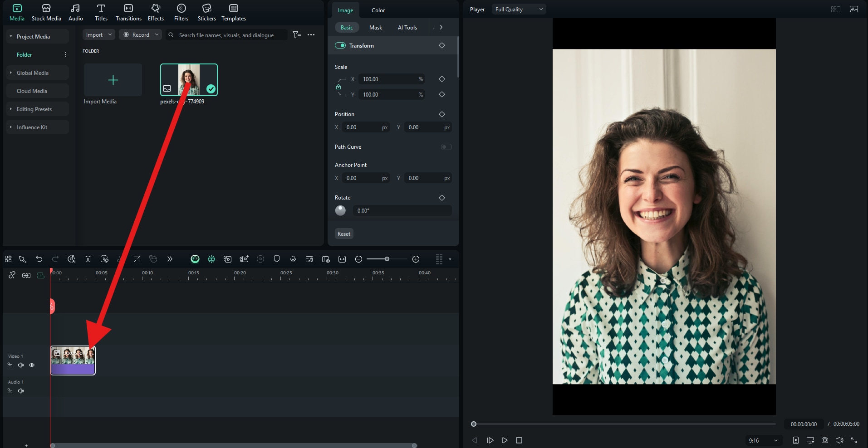Click the Import button

click(94, 35)
